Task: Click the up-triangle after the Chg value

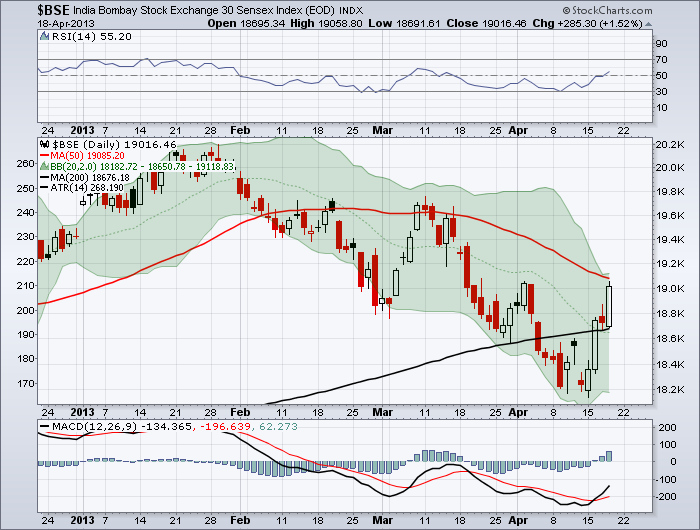Action: [648, 24]
